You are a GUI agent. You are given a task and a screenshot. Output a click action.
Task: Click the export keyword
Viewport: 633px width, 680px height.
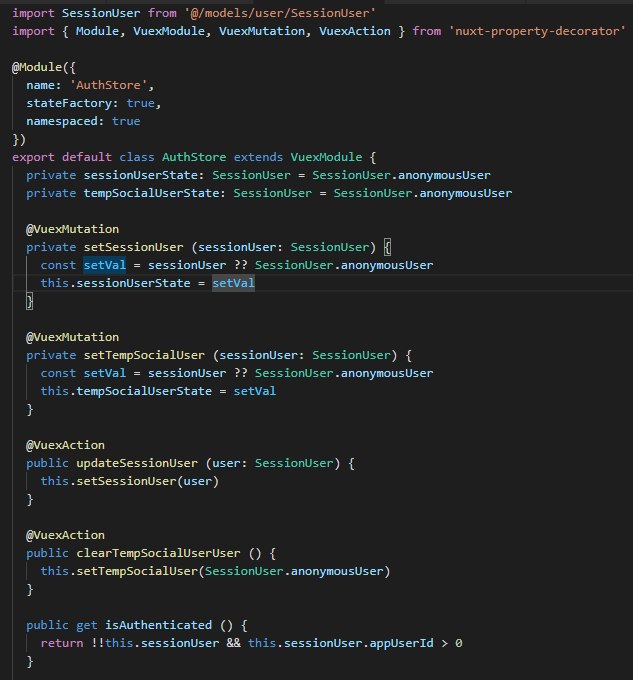click(33, 157)
